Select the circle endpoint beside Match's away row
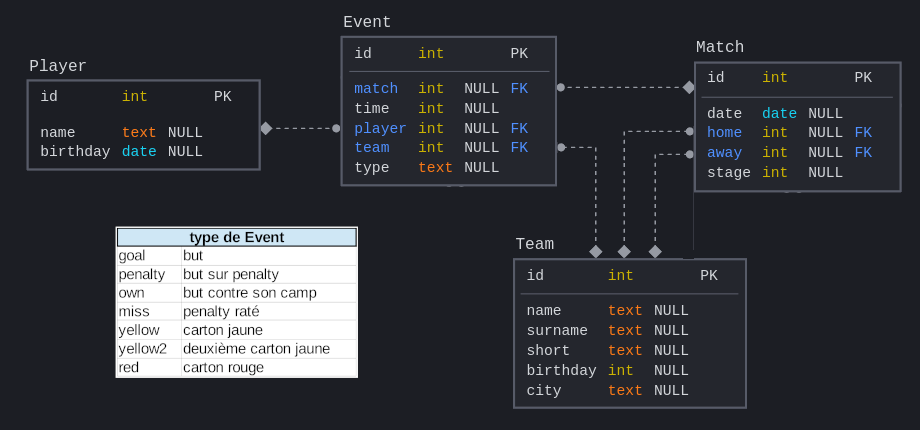The width and height of the screenshot is (920, 430). tap(689, 154)
